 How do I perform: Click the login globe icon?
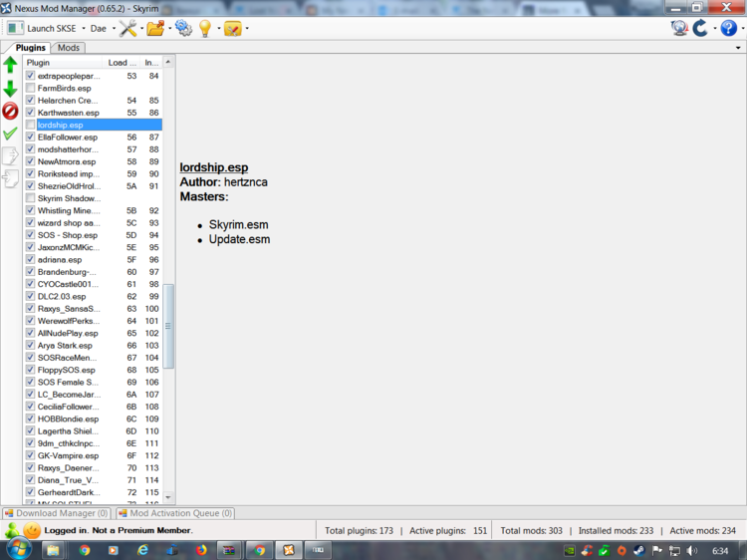679,28
